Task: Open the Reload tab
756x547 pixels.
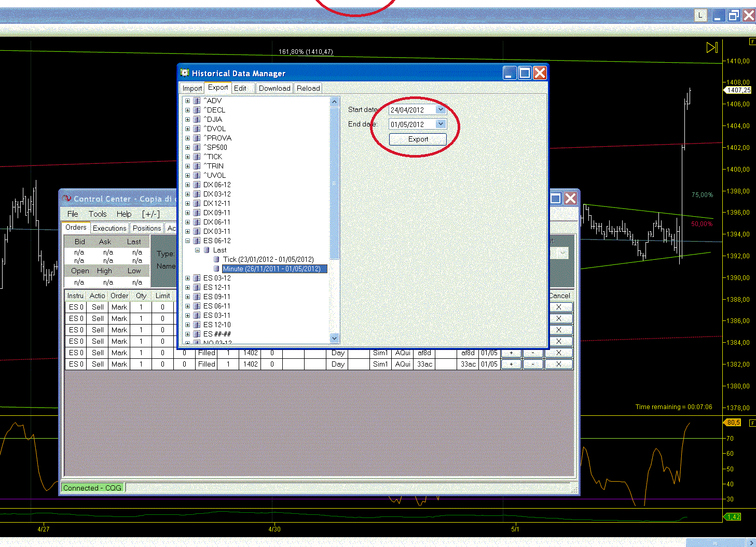Action: pos(308,88)
